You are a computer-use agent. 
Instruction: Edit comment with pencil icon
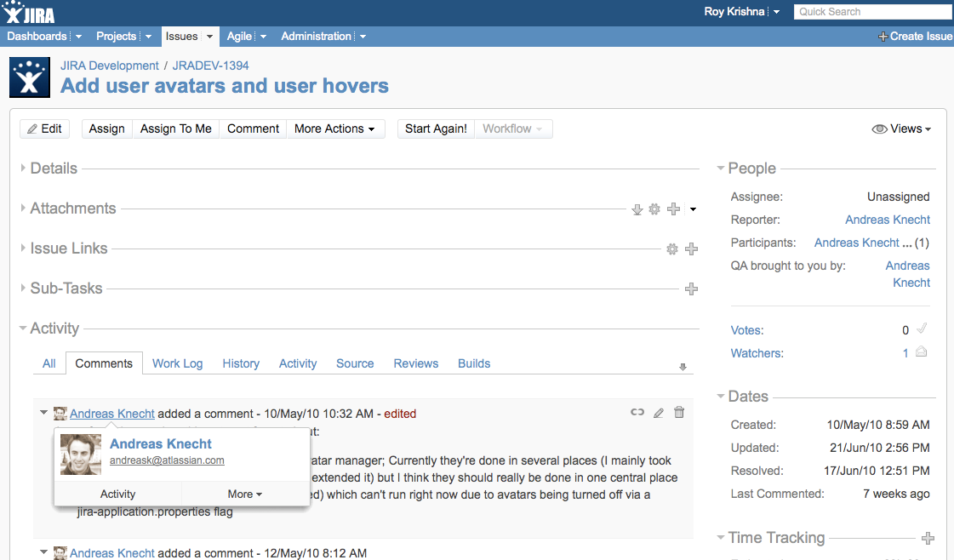pos(659,413)
